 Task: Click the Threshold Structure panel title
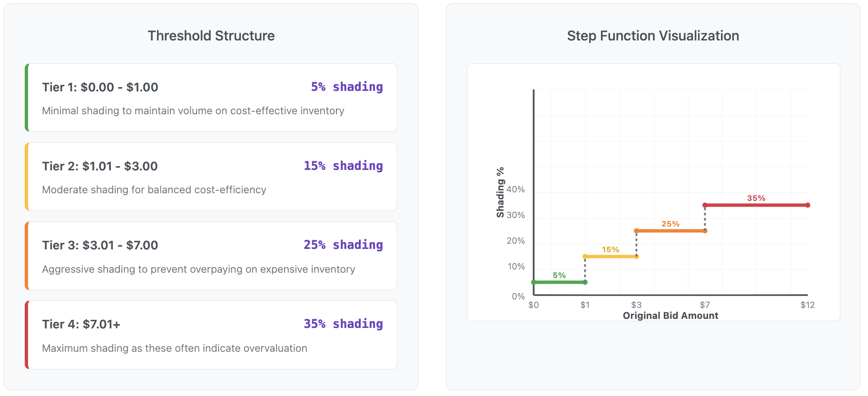[211, 36]
